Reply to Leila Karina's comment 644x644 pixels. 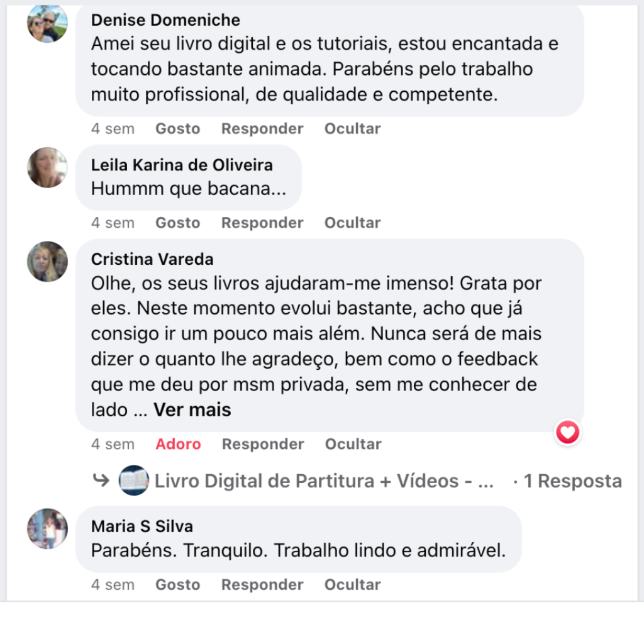click(x=262, y=223)
